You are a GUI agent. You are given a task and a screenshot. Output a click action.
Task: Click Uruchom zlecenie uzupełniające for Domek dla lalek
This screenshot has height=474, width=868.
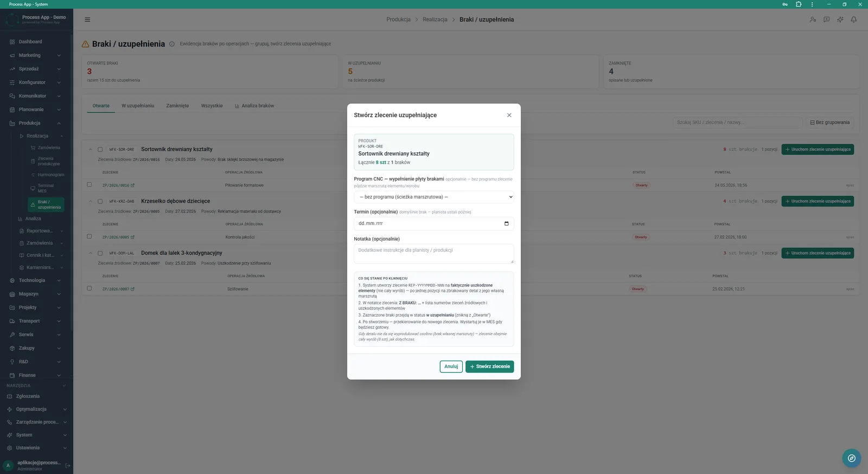[x=818, y=253]
